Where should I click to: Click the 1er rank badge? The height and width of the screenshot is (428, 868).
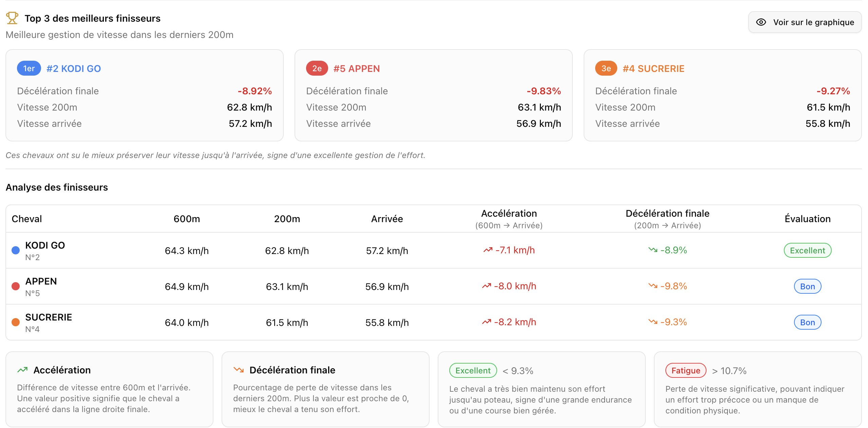pos(29,69)
